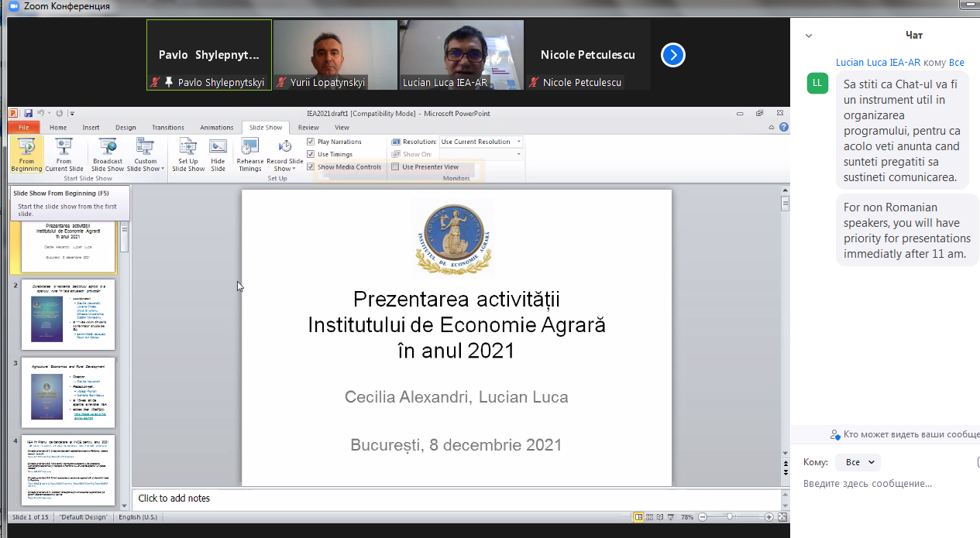Open Resolution combo box

click(481, 142)
